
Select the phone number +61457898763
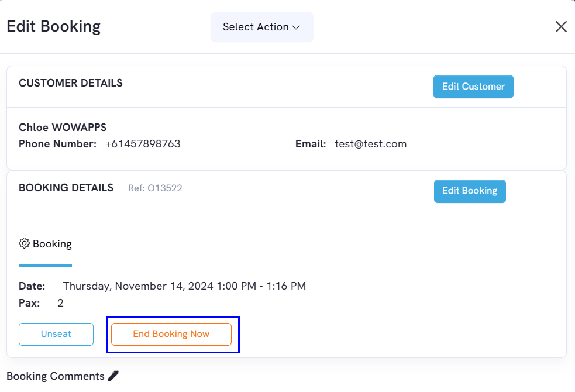(143, 144)
